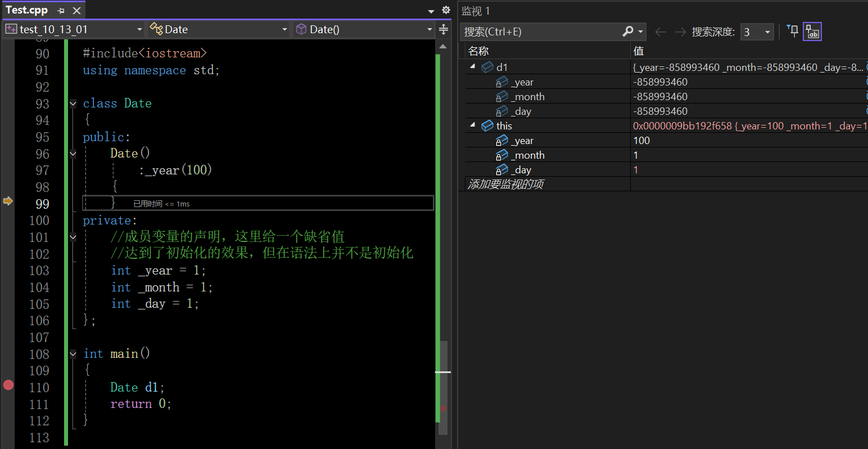Screen dimensions: 868x449
Task: Select d1's _month value -858993460
Action: (x=660, y=97)
